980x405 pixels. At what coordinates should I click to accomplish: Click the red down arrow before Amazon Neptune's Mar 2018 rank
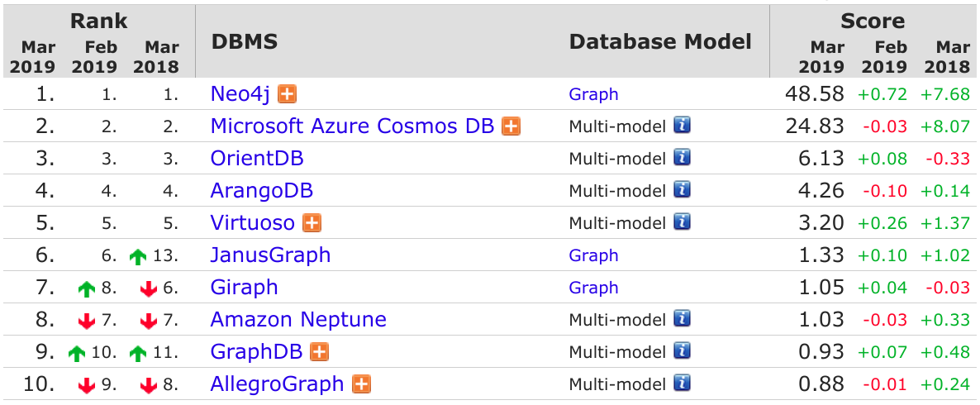[149, 322]
